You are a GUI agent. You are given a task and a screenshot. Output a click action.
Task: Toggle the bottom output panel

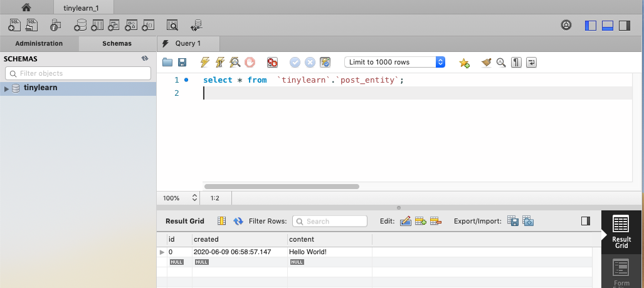[608, 26]
